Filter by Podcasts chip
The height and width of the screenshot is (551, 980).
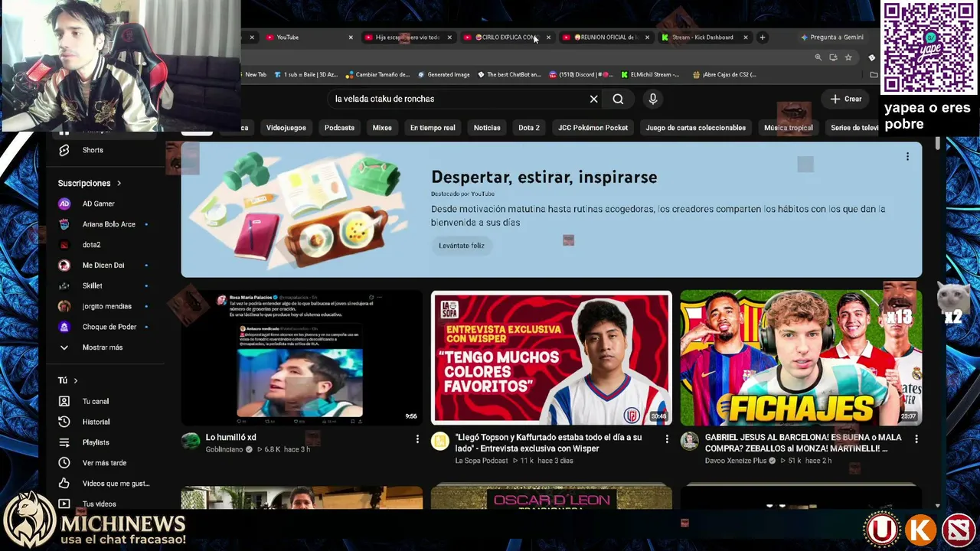[x=339, y=128]
